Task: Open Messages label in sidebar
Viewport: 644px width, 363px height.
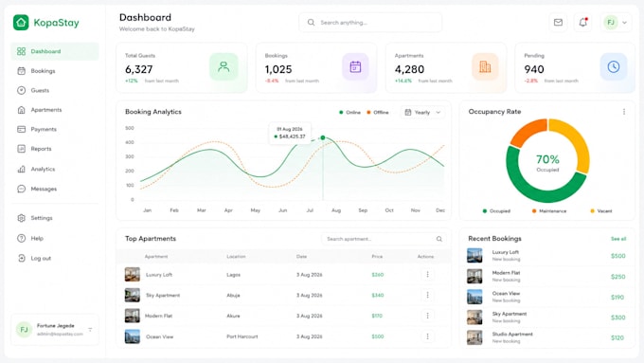Action: pos(44,189)
